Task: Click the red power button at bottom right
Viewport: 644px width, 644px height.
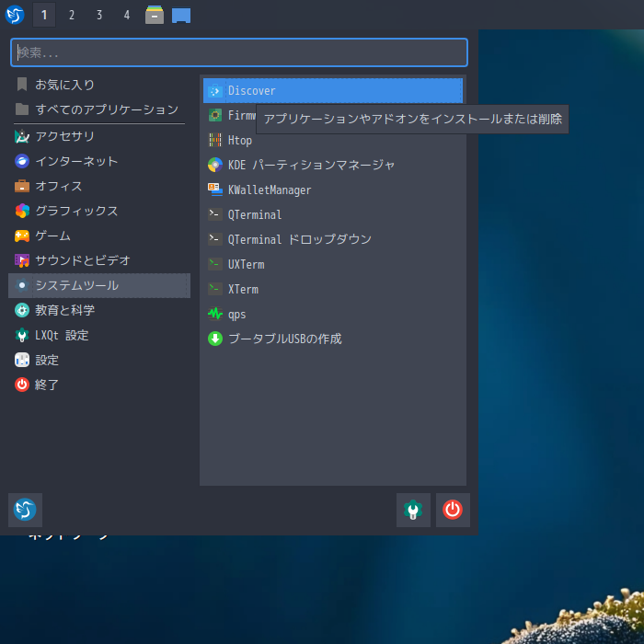Action: coord(453,510)
